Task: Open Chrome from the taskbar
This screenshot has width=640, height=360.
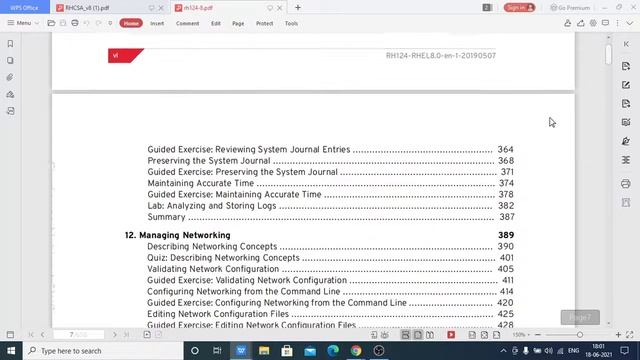Action: point(356,351)
